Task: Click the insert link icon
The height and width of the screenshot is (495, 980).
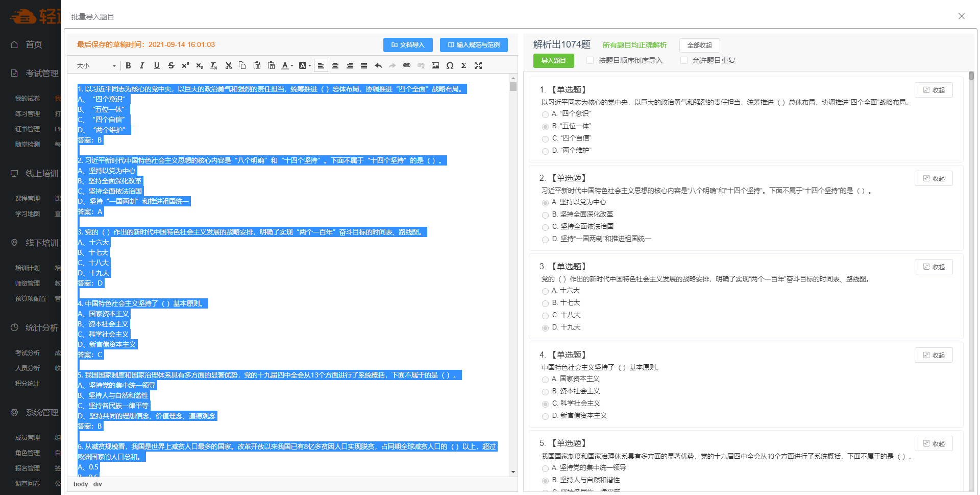Action: click(x=407, y=65)
